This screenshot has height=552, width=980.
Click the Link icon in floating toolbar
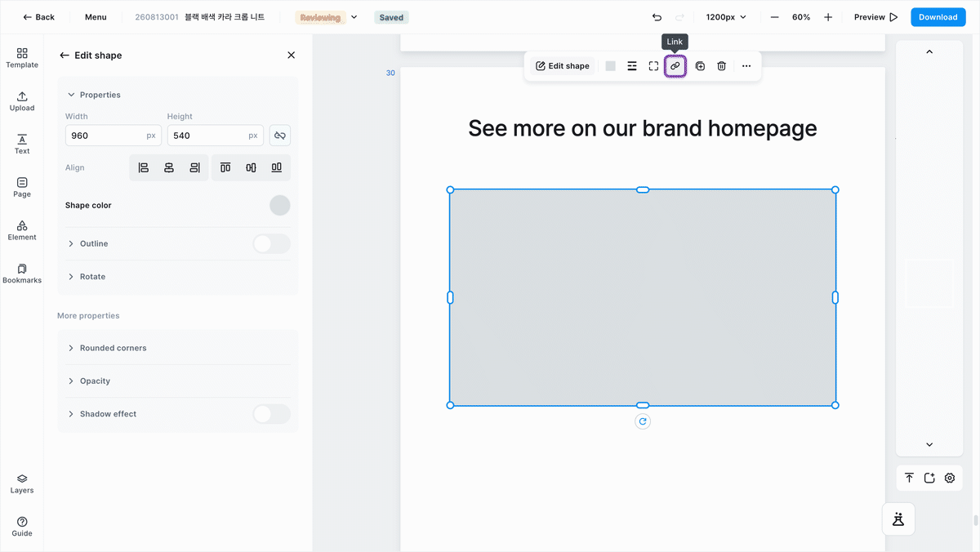(x=675, y=66)
